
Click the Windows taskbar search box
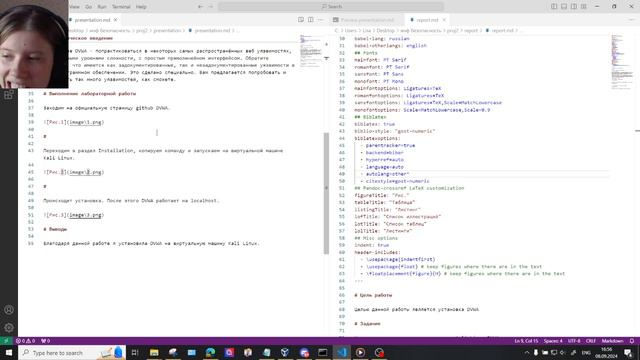(72, 352)
